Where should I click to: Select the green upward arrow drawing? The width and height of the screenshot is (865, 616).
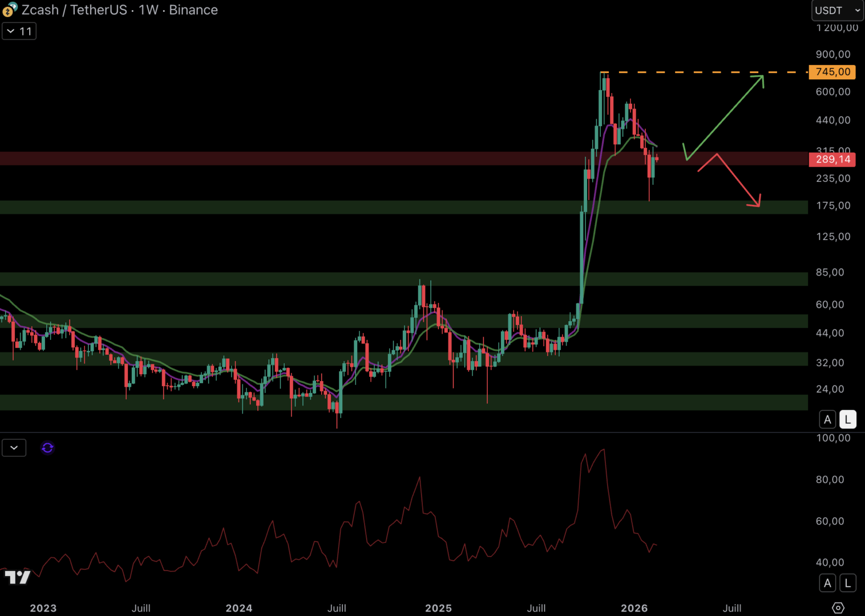click(x=725, y=117)
